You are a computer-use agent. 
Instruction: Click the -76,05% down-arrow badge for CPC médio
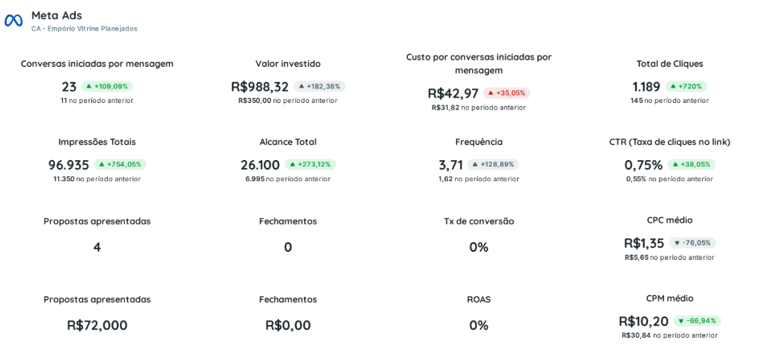pos(693,243)
